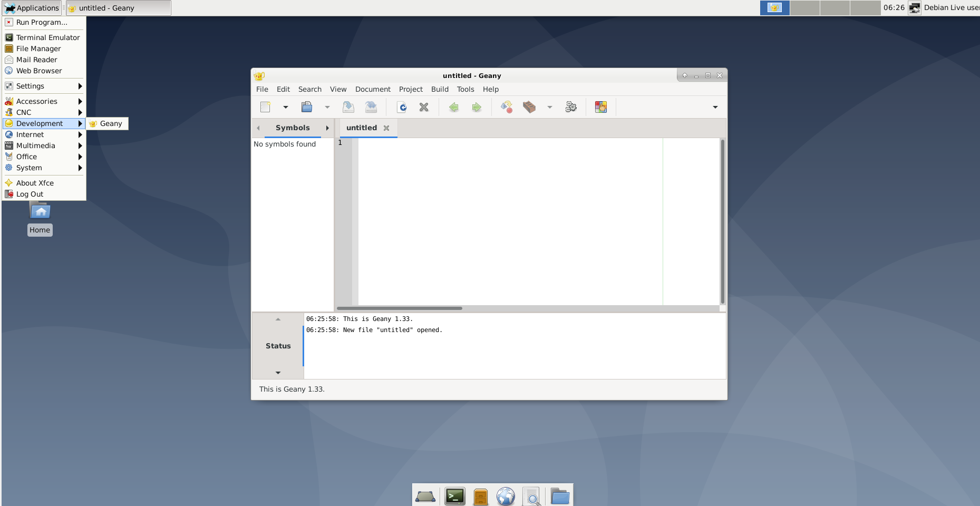Select the 'New file "untitled" opened.' message
980x506 pixels.
pos(374,330)
